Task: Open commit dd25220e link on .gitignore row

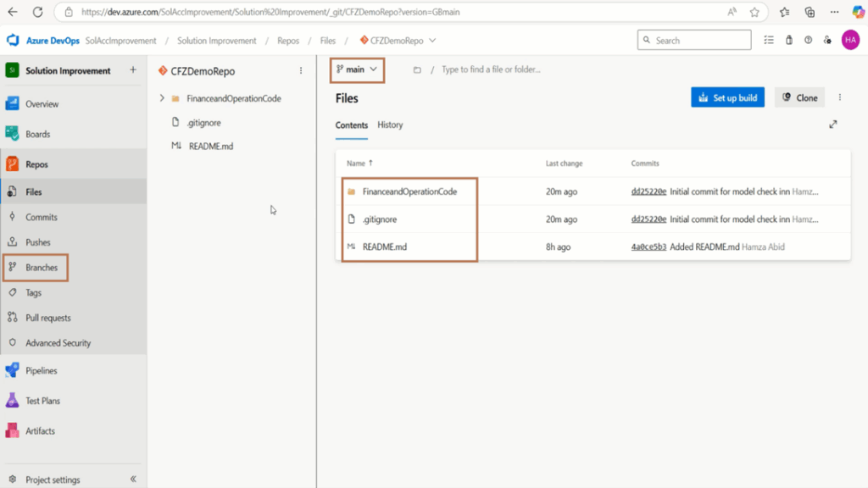Action: [648, 219]
